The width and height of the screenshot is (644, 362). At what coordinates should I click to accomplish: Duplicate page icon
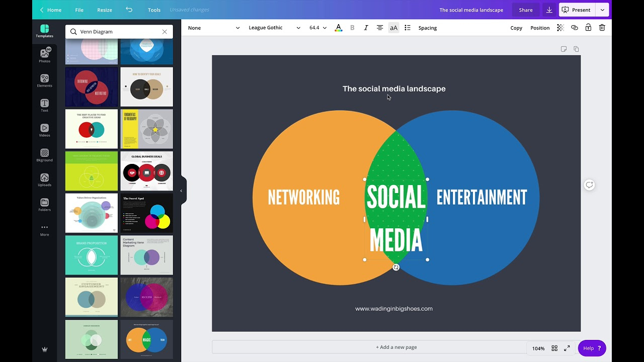(x=576, y=49)
